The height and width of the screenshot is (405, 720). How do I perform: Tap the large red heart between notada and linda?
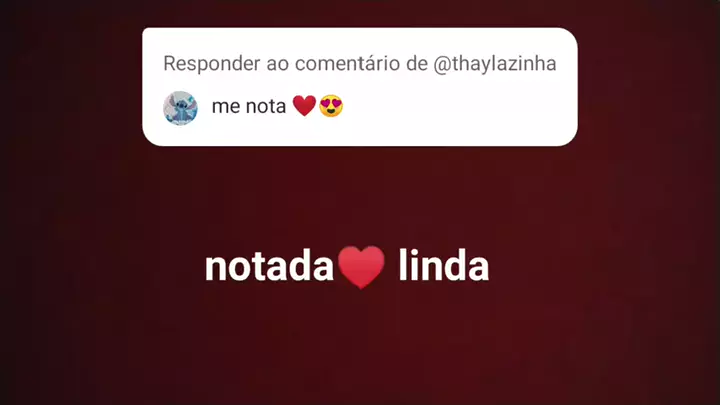361,267
